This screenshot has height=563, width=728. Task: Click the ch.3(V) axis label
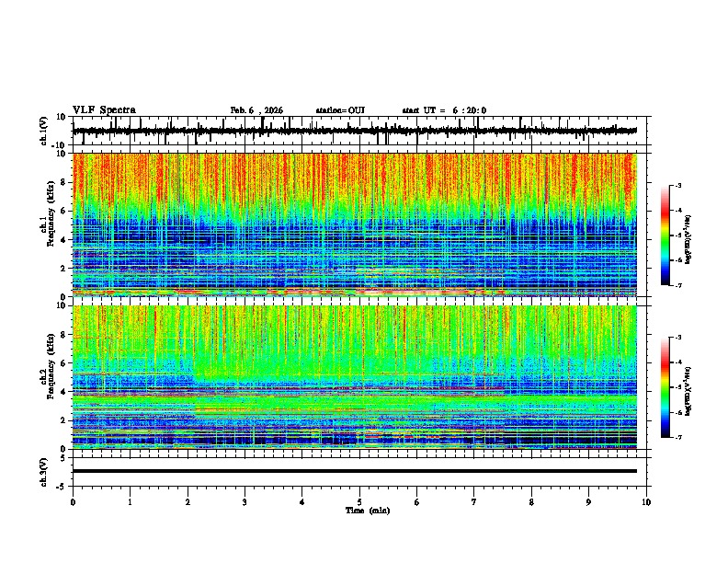coord(44,472)
